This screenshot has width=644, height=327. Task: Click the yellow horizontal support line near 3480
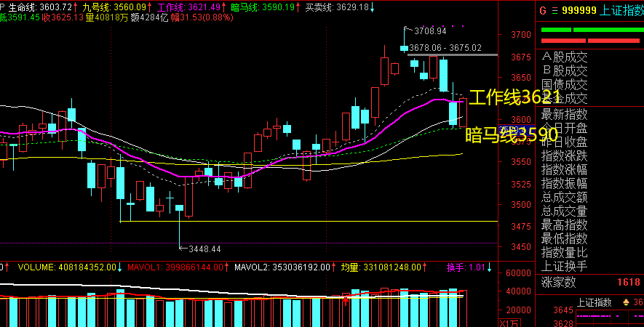click(309, 222)
